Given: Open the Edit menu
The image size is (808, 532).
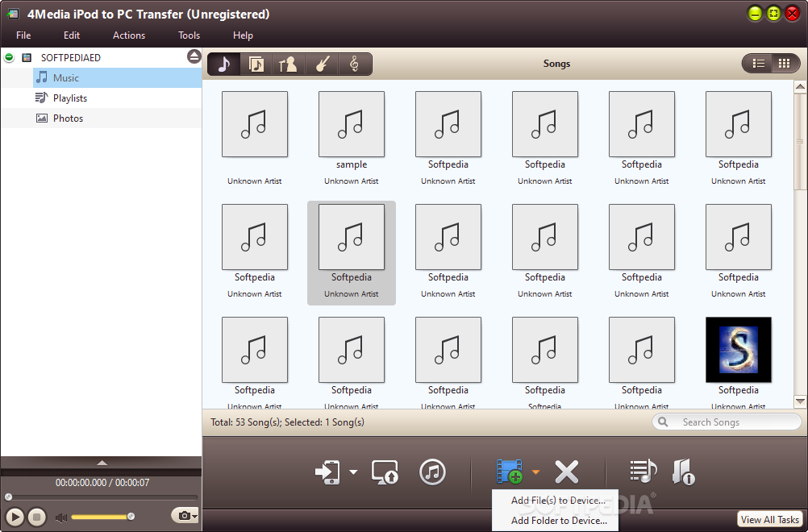Looking at the screenshot, I should pyautogui.click(x=72, y=35).
